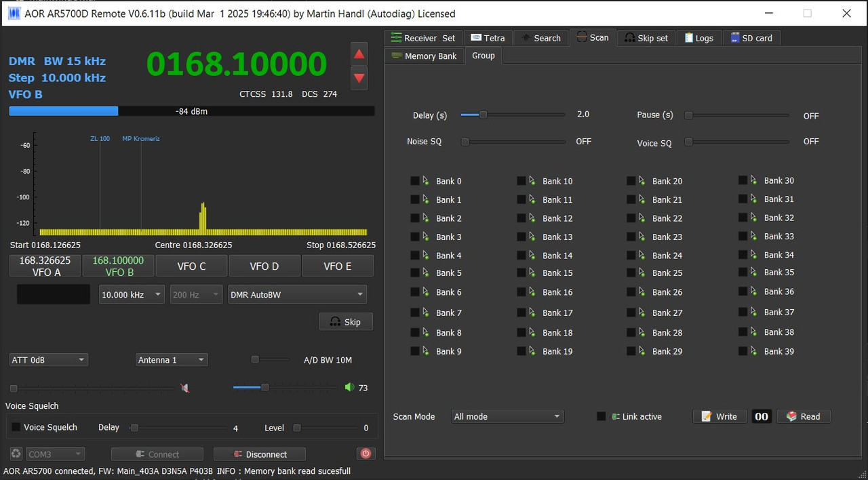The image size is (868, 480).
Task: Adjust the Noise SQ slider
Action: tap(513, 142)
